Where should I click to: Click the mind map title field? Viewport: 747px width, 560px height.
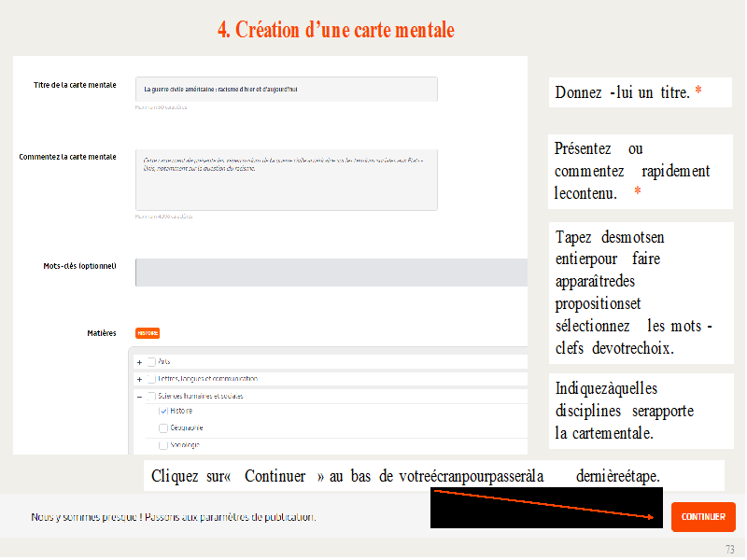[x=286, y=90]
